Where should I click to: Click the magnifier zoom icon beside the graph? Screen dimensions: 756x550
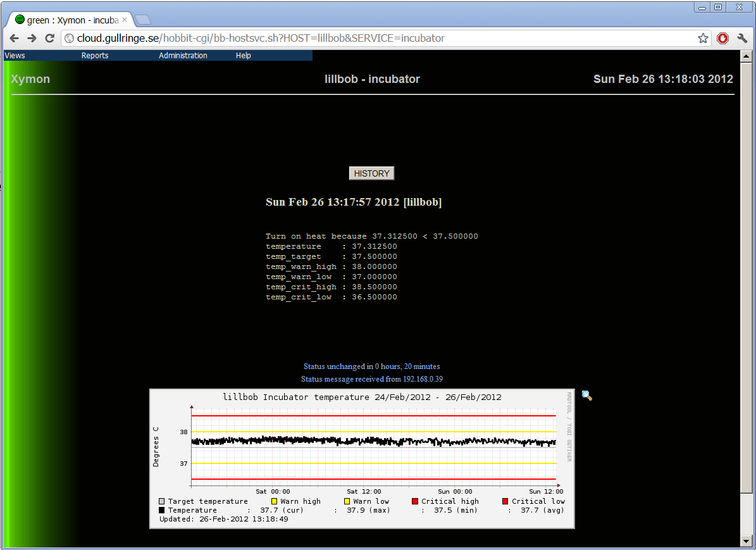click(586, 396)
